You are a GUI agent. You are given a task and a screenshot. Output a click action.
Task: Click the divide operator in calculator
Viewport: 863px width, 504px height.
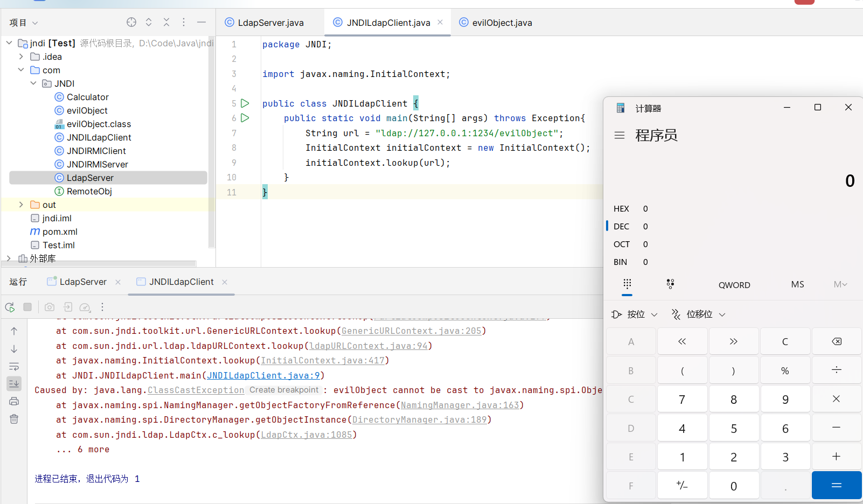pos(837,370)
